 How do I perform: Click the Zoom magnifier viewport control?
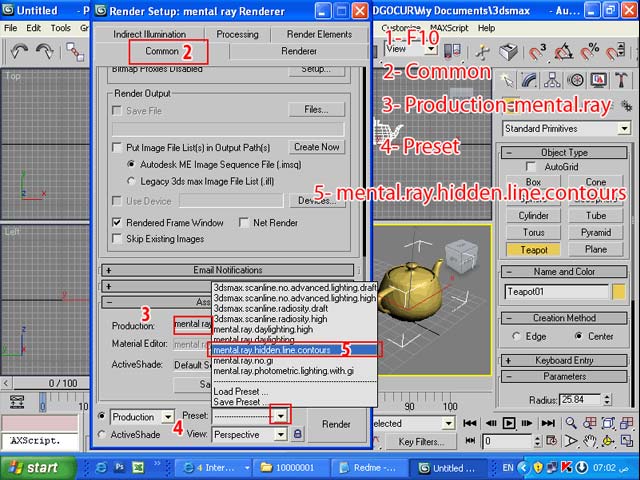coord(571,423)
